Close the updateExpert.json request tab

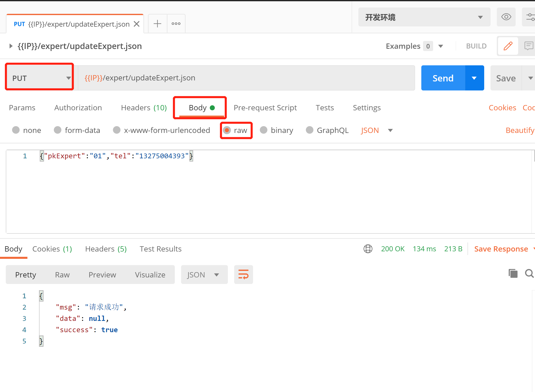[x=137, y=24]
